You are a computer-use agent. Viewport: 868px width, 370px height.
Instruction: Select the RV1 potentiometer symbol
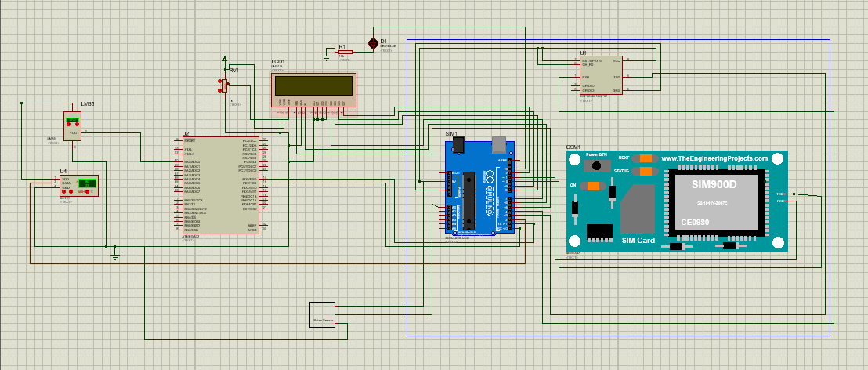(225, 86)
